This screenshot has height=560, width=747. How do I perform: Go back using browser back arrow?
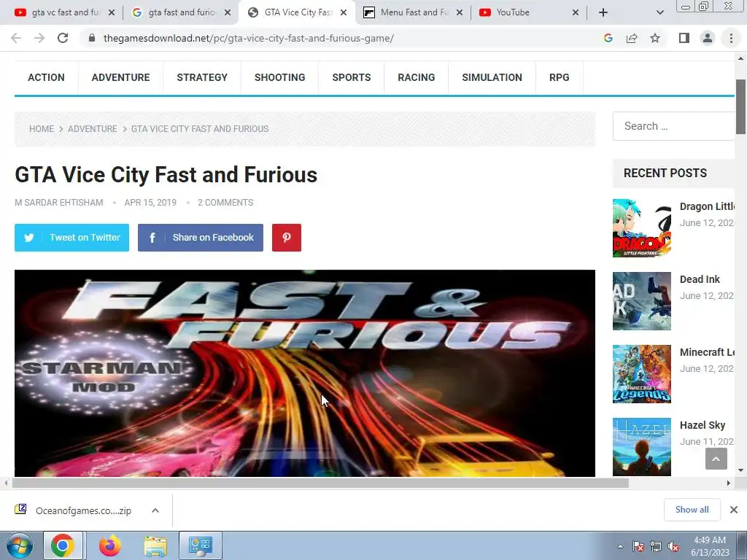(16, 38)
